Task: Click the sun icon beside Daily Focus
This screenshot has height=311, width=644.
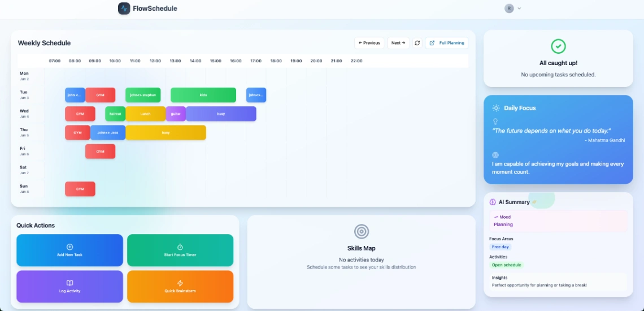Action: tap(495, 108)
